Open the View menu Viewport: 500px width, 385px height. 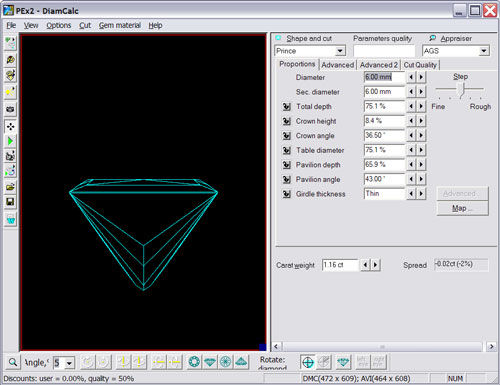coord(31,25)
